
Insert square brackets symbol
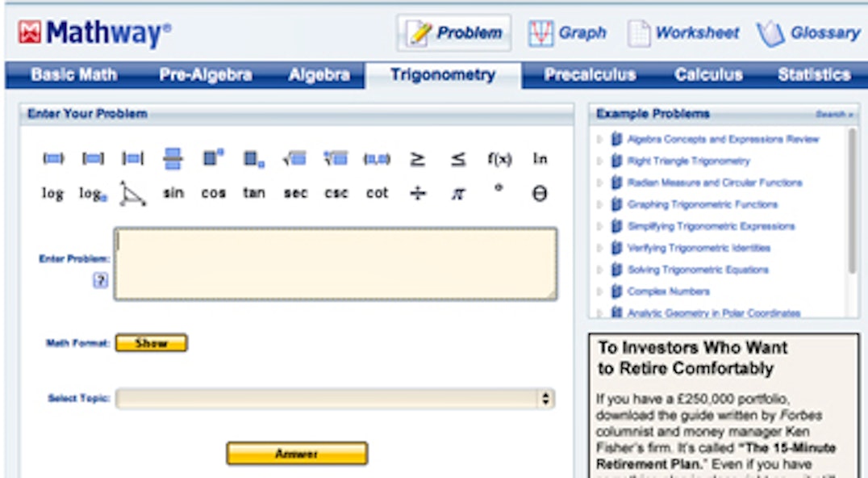coord(93,159)
